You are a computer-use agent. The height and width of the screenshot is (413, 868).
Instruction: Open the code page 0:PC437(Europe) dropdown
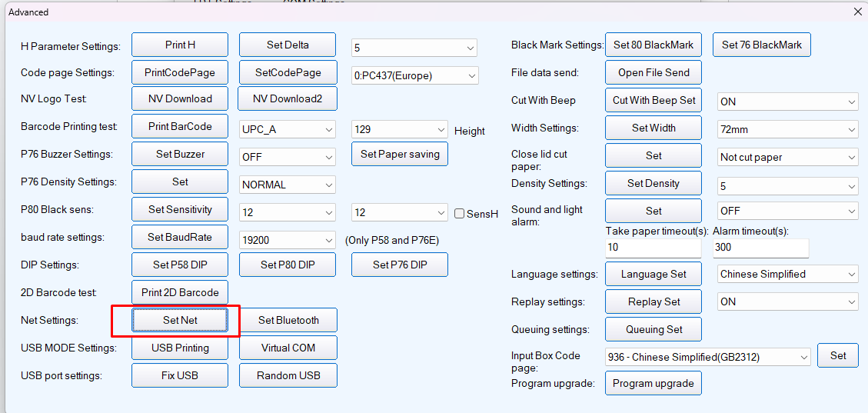[415, 75]
